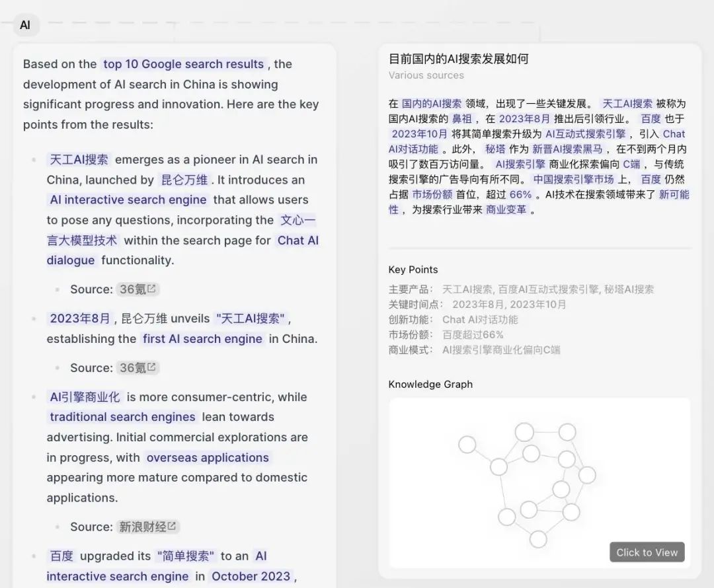
Task: Click 百度 before 仍然 in the summary
Action: 651,179
